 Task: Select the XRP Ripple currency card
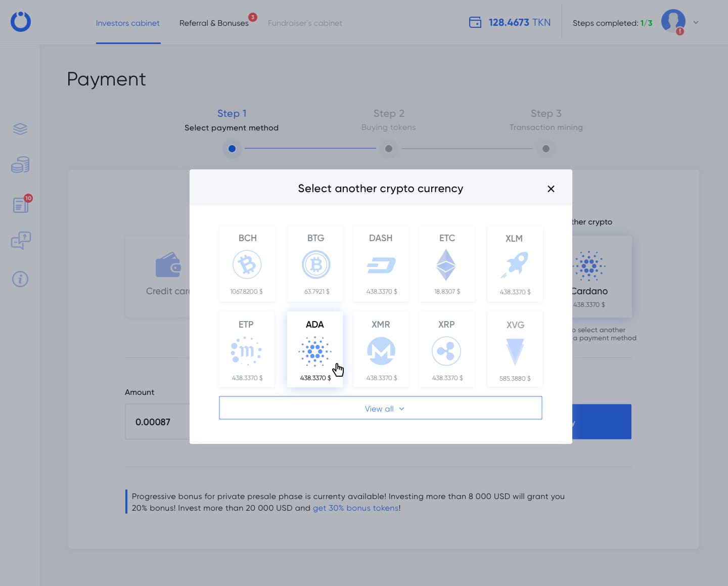click(447, 349)
